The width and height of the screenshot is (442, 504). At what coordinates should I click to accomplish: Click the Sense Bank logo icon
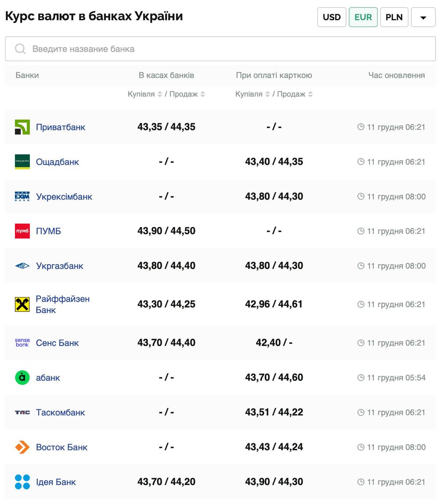tap(22, 343)
